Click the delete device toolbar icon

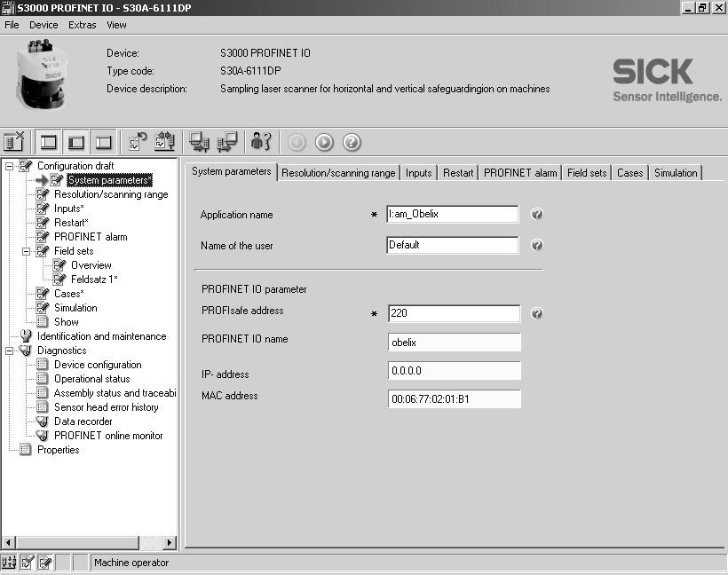tap(13, 142)
